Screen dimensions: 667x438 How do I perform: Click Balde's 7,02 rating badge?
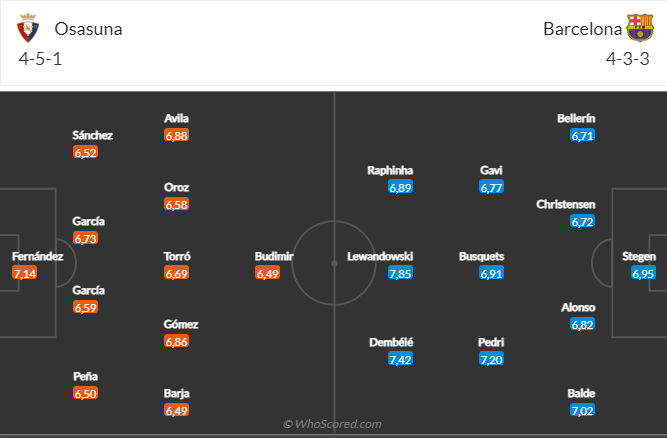coord(583,410)
